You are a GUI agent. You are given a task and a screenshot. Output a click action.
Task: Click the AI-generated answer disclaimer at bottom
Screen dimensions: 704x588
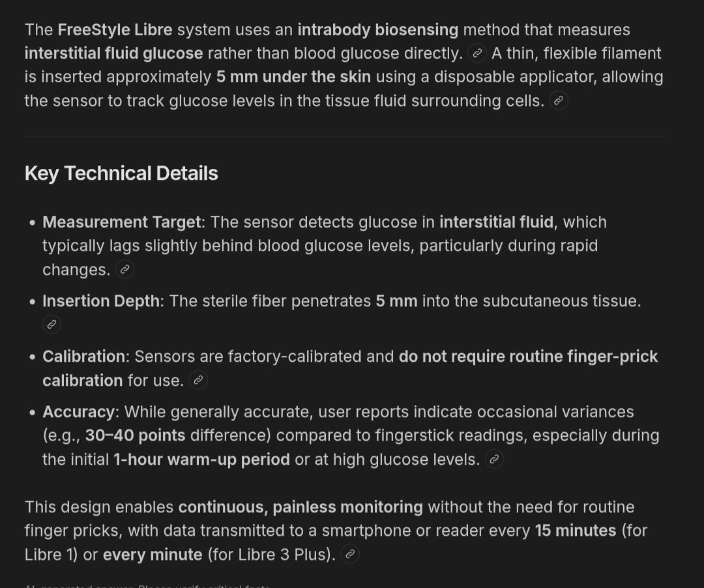tap(147, 586)
